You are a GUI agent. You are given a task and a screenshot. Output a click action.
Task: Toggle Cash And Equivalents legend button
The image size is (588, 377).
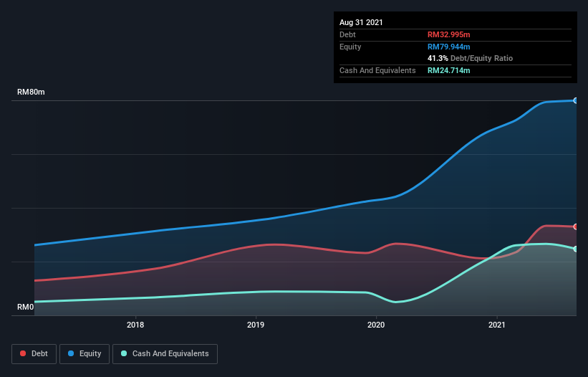165,354
